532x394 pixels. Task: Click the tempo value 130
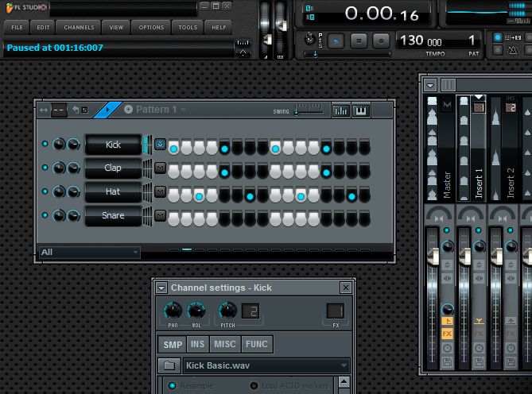[412, 41]
